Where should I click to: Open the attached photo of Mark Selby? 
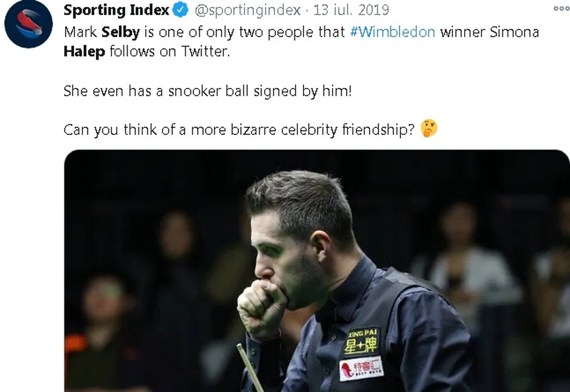click(x=316, y=270)
